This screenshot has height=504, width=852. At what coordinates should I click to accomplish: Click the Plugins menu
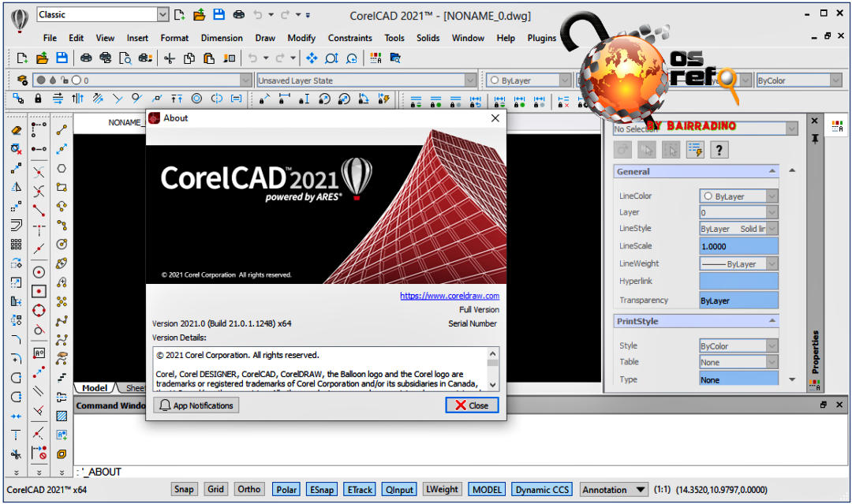pyautogui.click(x=542, y=38)
